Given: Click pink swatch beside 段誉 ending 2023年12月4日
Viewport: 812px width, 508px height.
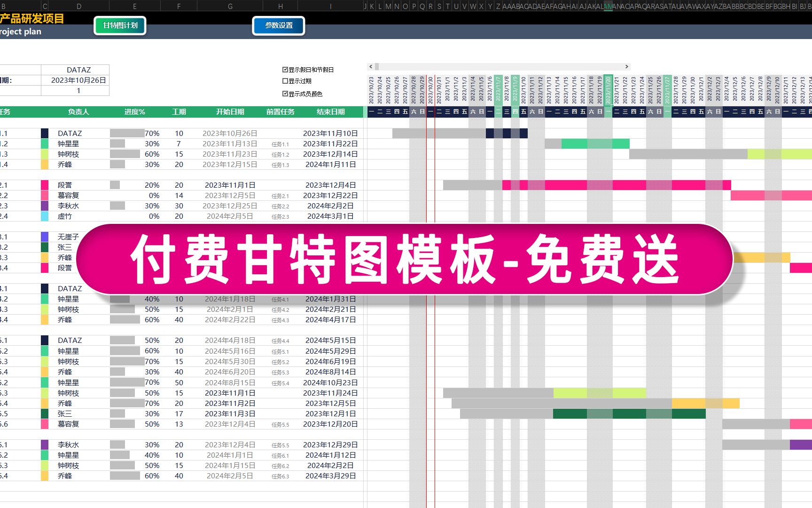Looking at the screenshot, I should coord(45,185).
